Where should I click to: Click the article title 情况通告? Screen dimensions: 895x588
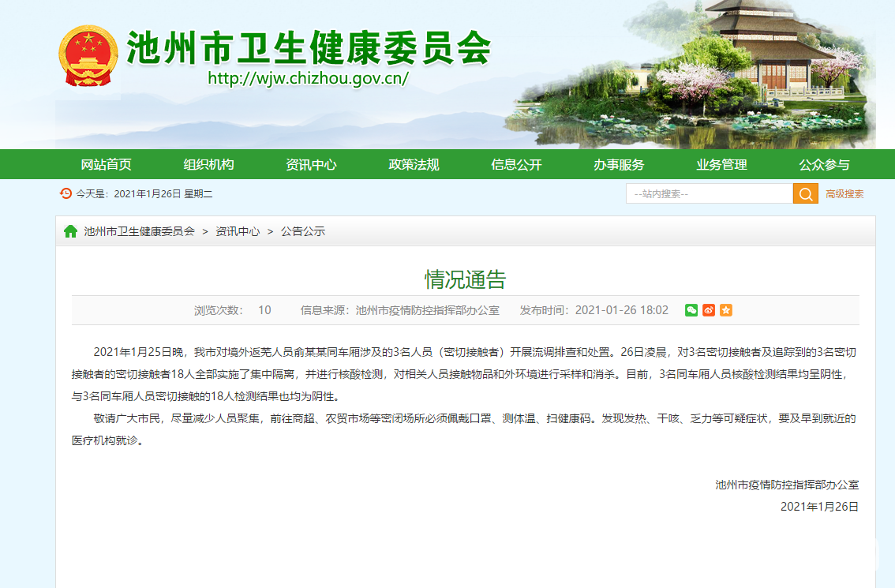(x=465, y=279)
